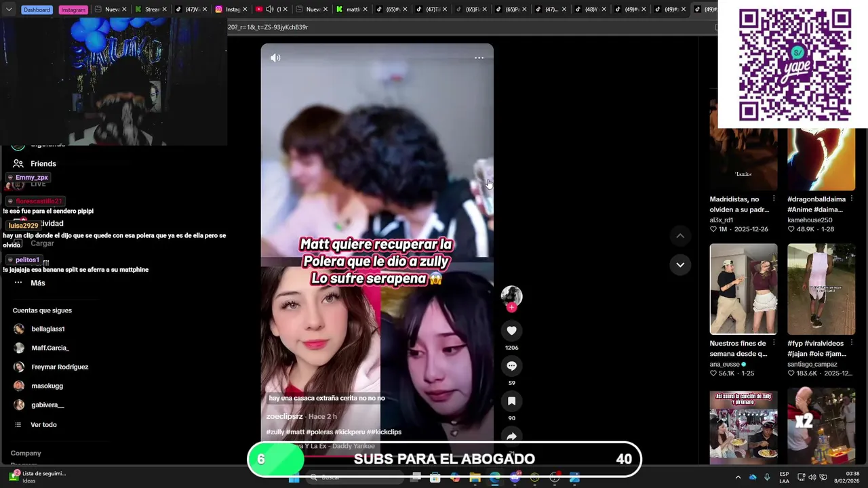Open masokugg profile avatar

19,386
